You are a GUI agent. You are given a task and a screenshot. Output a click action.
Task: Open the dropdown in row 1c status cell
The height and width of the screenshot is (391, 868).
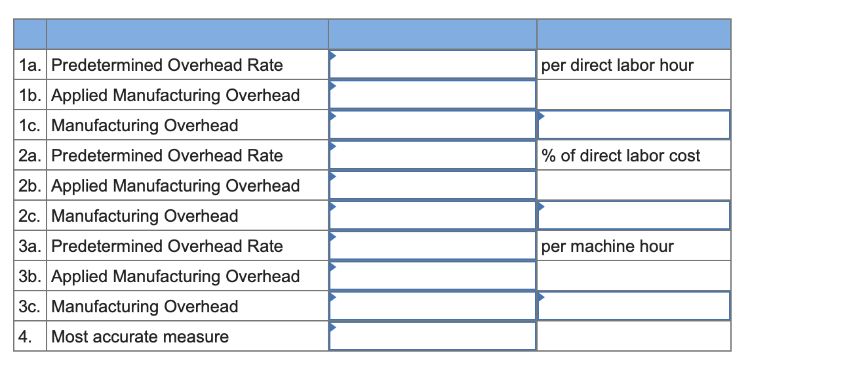pyautogui.click(x=541, y=114)
